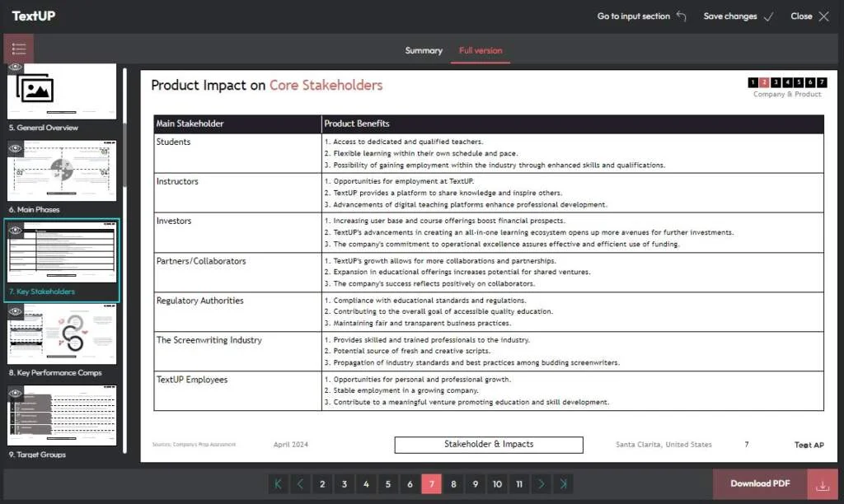This screenshot has width=844, height=504.
Task: Toggle visibility eye on Main Phases slide
Action: pos(15,148)
